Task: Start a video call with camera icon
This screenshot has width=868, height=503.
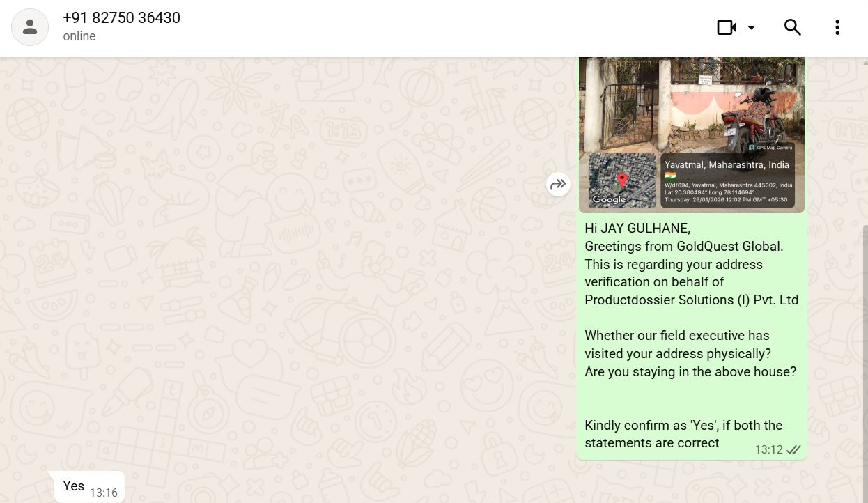Action: pos(727,27)
